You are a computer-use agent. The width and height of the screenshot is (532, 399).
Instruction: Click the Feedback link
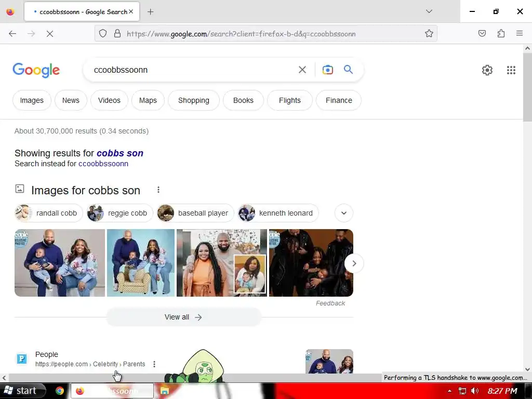[330, 303]
